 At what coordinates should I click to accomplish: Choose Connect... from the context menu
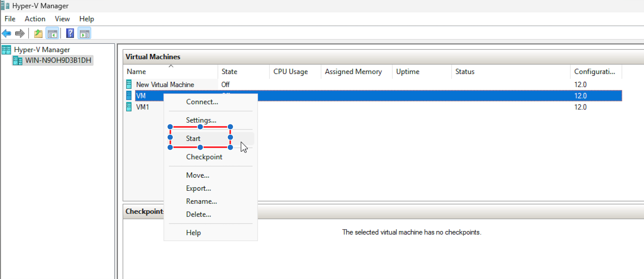click(x=211, y=102)
